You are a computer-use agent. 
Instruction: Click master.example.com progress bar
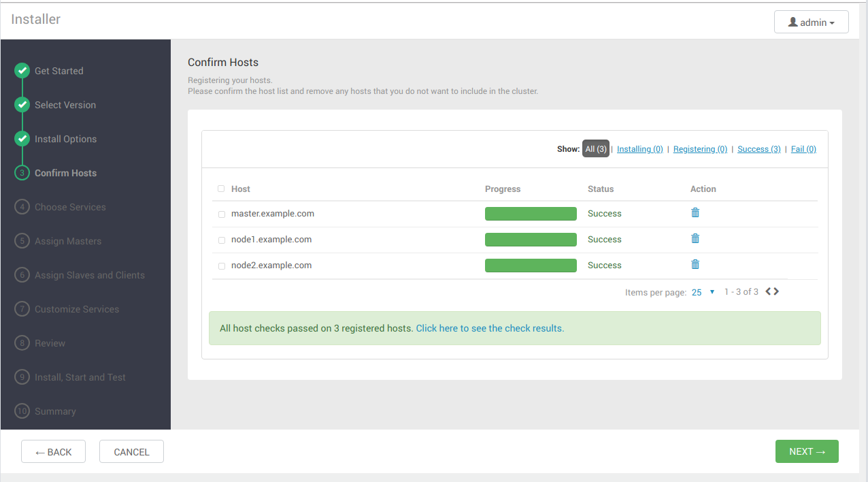[x=531, y=214]
